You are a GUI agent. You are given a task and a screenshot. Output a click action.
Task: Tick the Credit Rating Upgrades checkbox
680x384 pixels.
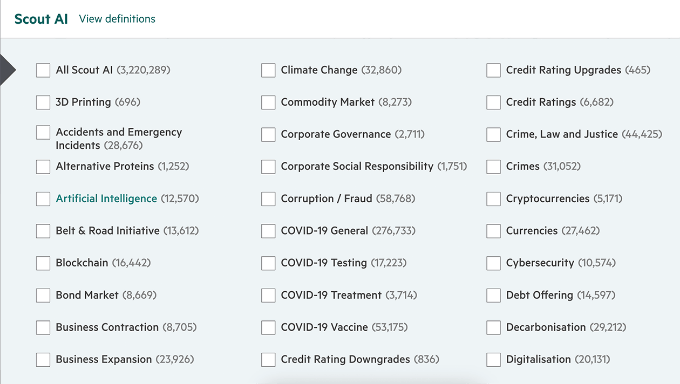point(494,70)
